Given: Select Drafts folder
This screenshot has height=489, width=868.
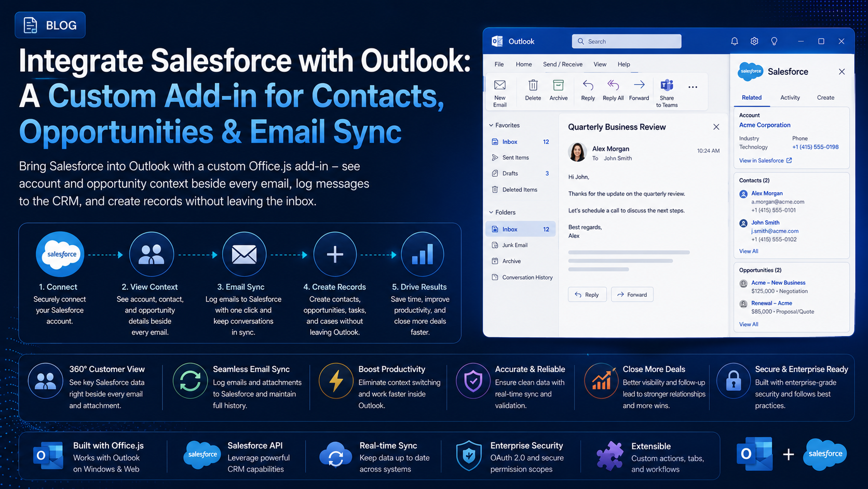Looking at the screenshot, I should 521,174.
